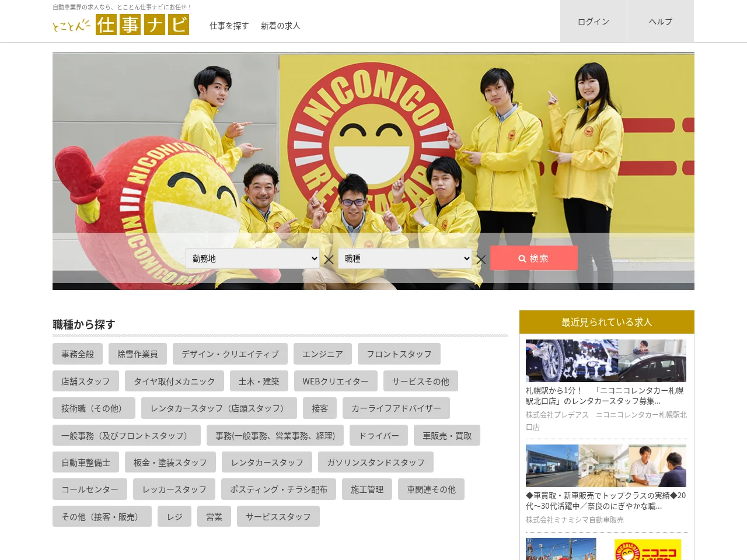747x560 pixels.
Task: Select the タイヤ取付メカニック category
Action: click(x=174, y=381)
